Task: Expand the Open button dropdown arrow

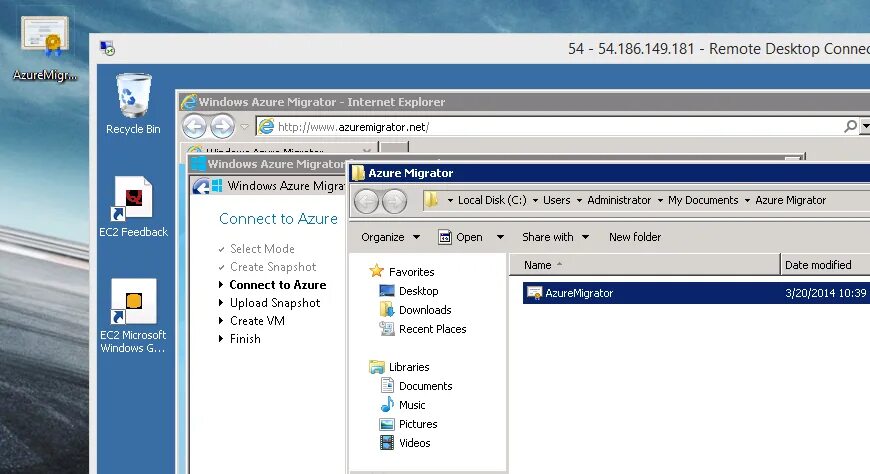Action: 500,237
